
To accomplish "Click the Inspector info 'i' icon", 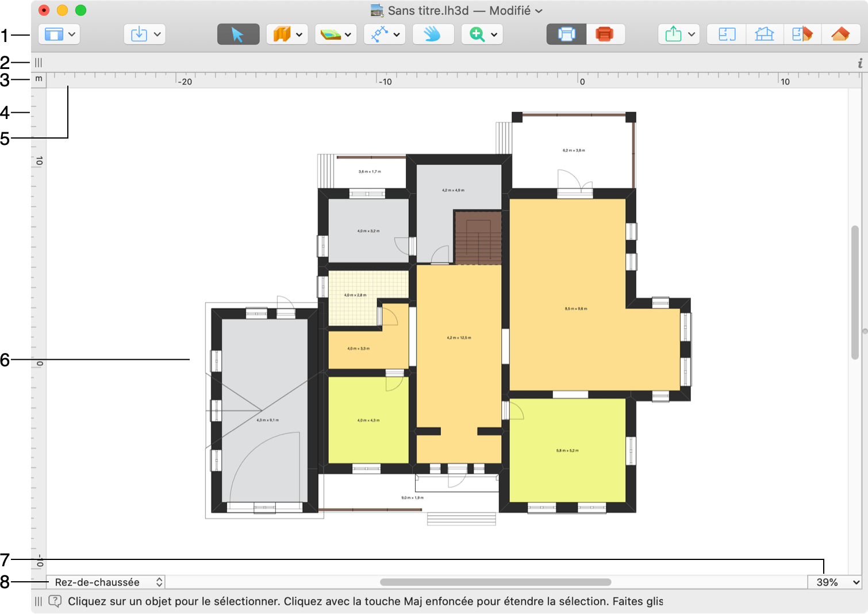I will click(860, 63).
